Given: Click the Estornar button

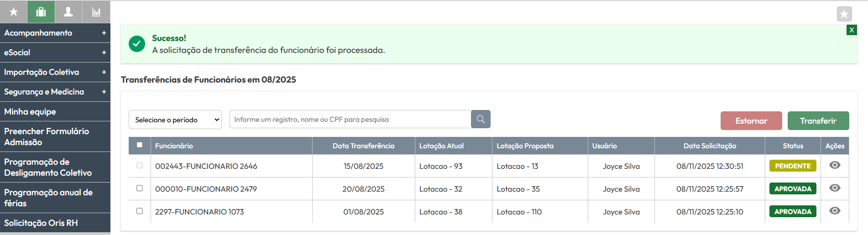Looking at the screenshot, I should click(x=751, y=121).
